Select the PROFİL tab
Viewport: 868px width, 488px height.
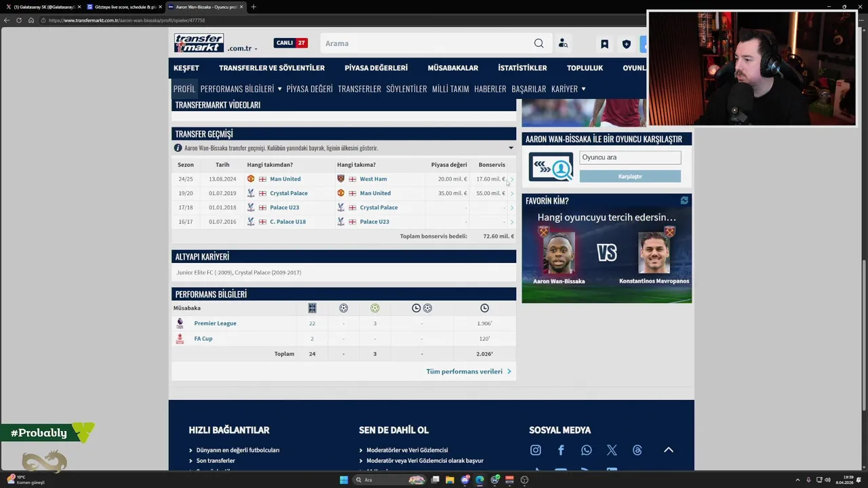coord(184,89)
